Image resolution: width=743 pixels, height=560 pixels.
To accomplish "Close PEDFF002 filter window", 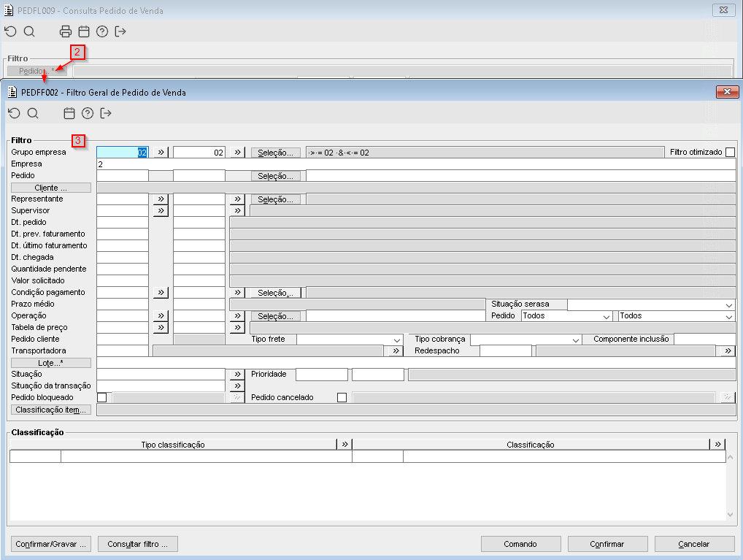I will pos(728,91).
